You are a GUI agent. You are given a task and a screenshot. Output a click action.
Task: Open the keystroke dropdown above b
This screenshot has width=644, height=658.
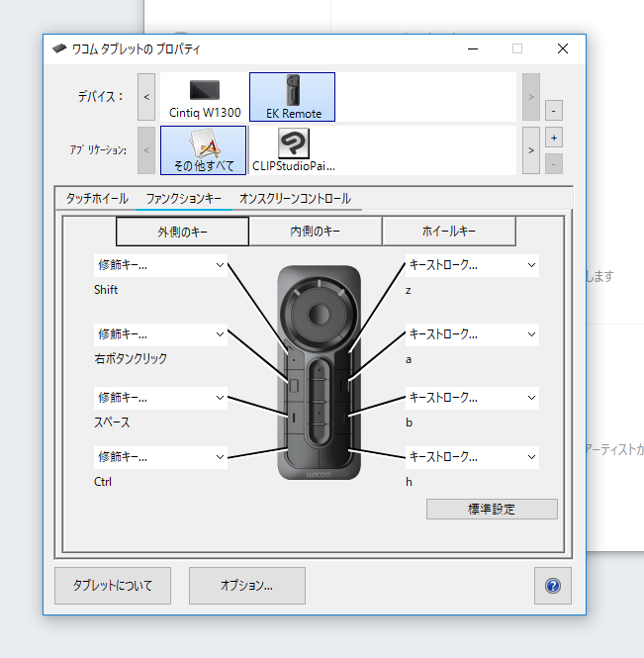tap(472, 398)
